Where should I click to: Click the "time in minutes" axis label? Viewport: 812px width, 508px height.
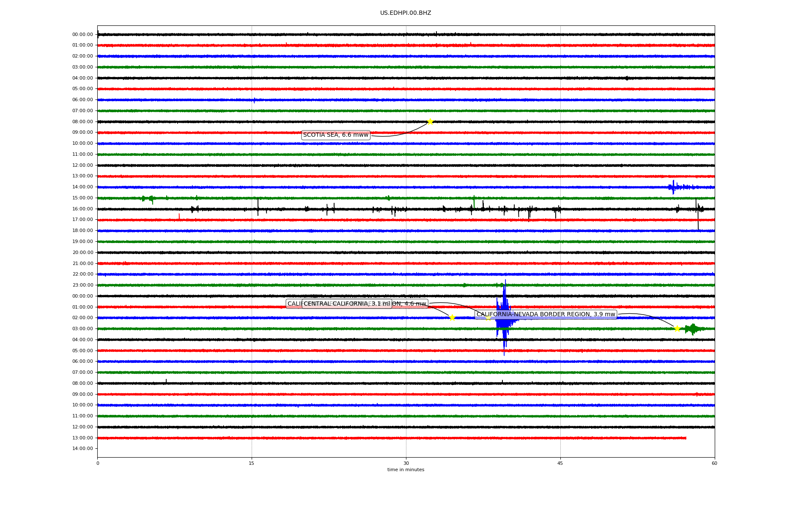pyautogui.click(x=406, y=470)
